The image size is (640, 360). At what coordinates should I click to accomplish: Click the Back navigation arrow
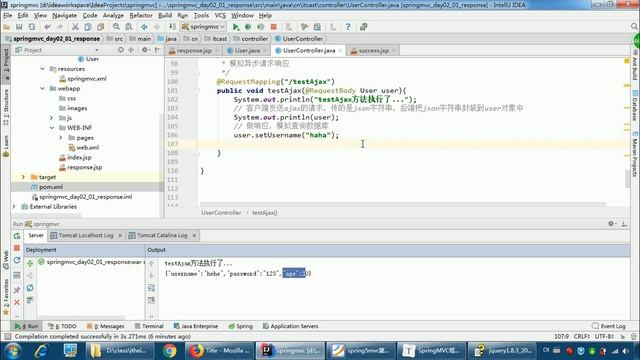coord(144,27)
